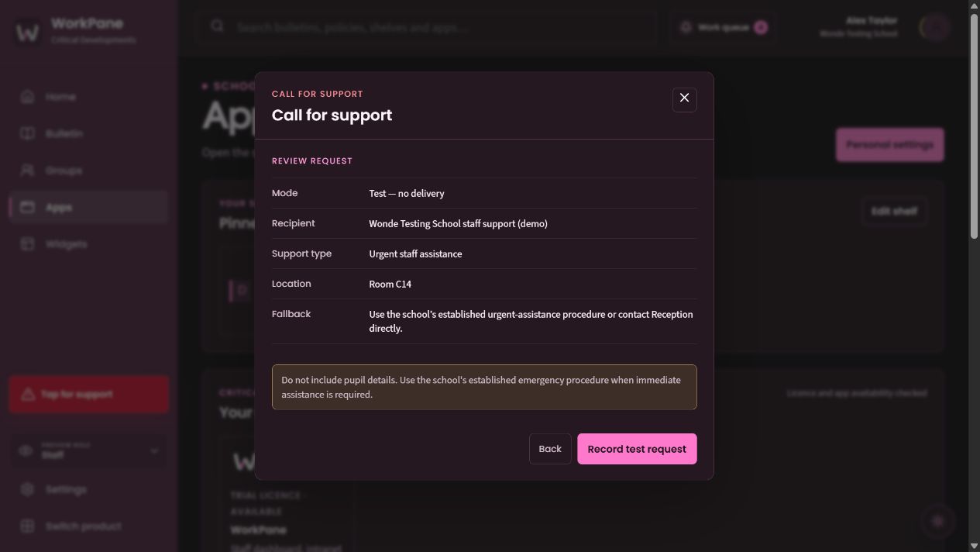
Task: Click the Personal settings button
Action: [x=889, y=145]
